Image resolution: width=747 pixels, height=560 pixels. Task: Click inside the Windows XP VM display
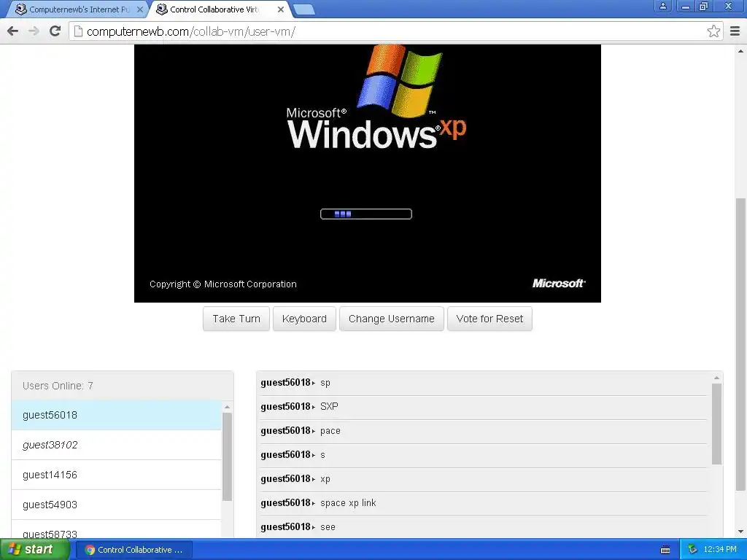[368, 174]
